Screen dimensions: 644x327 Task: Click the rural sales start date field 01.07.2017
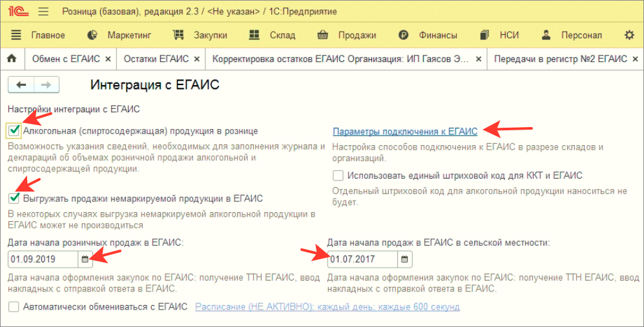point(362,259)
